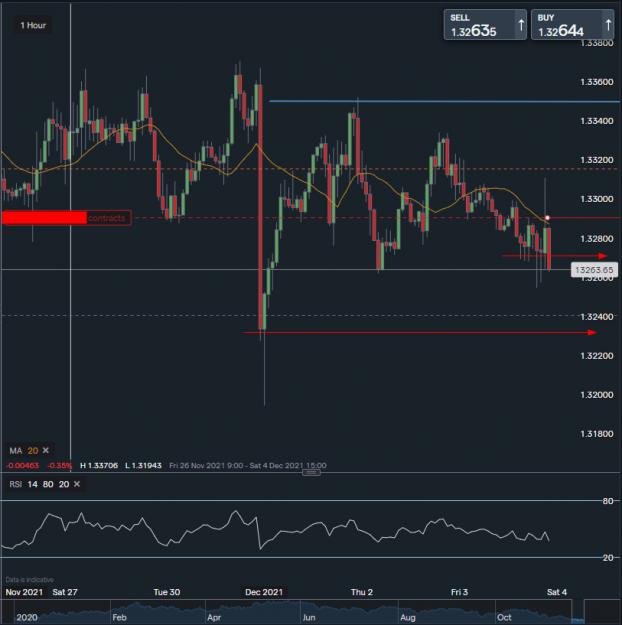Image resolution: width=622 pixels, height=625 pixels.
Task: Click the 1.32000 price axis label
Action: pos(597,395)
